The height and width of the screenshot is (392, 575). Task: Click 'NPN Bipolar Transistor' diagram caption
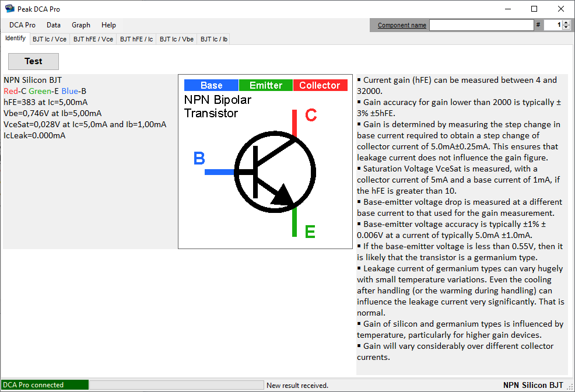click(218, 106)
